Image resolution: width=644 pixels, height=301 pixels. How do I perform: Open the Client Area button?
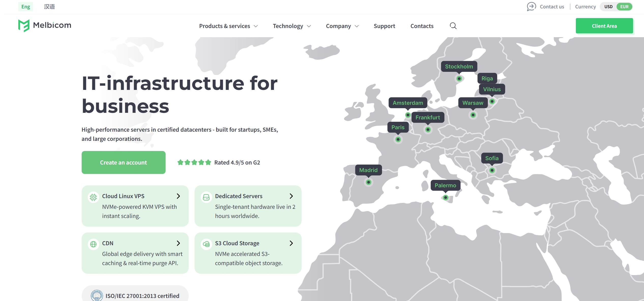pos(604,26)
